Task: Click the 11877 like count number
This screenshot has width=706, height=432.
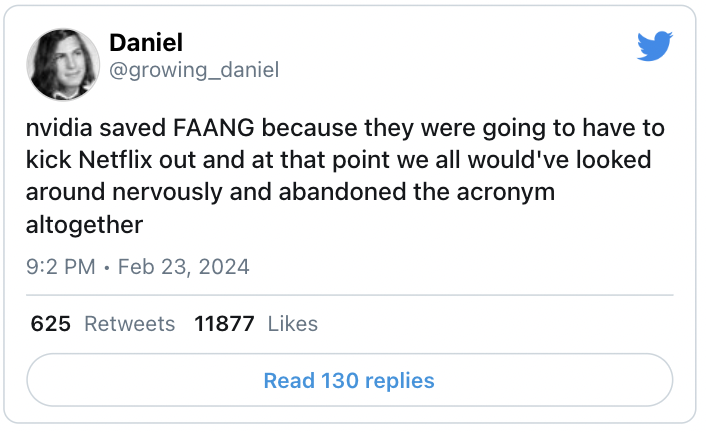Action: (x=224, y=324)
